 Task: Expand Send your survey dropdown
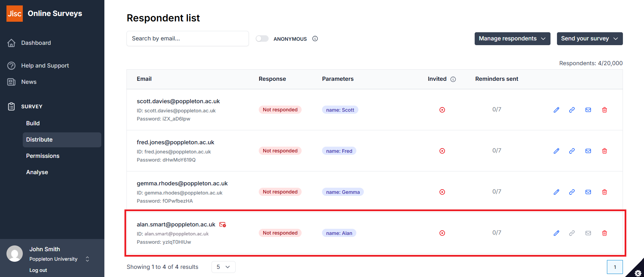point(589,39)
